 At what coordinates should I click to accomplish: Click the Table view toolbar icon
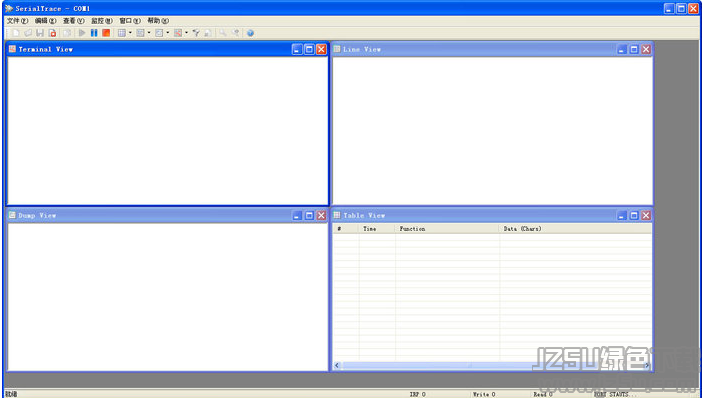click(x=122, y=33)
